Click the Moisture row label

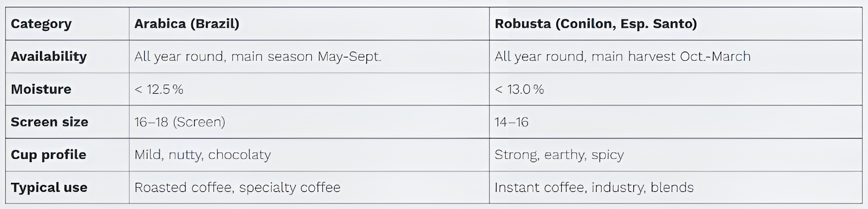[41, 89]
